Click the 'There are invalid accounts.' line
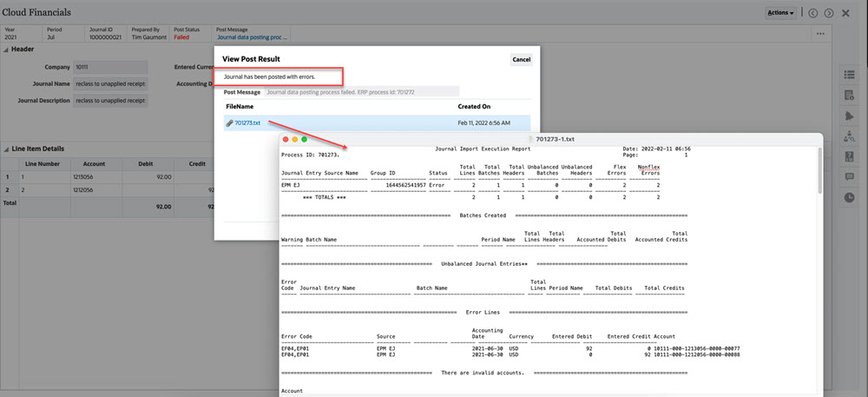The image size is (868, 397). click(x=483, y=373)
